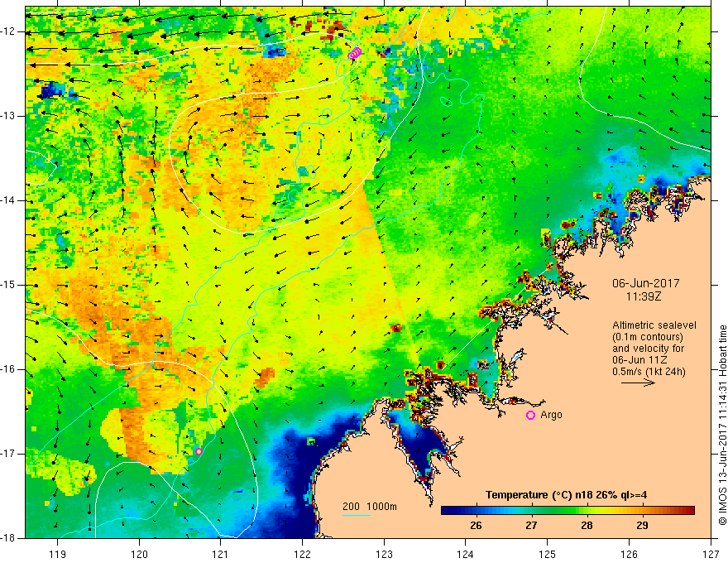This screenshot has height=563, width=728.
Task: Click the "Altimetric sealevel" text line
Action: [654, 325]
